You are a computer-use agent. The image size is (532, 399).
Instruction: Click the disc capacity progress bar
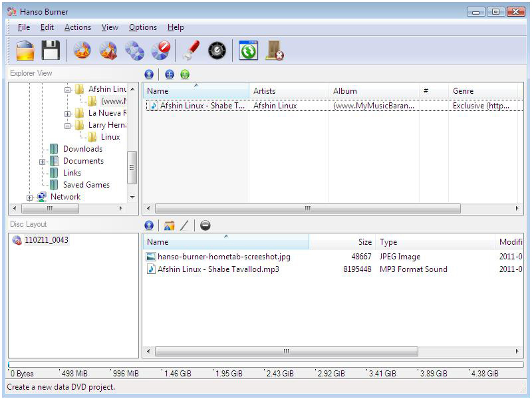tap(265, 364)
